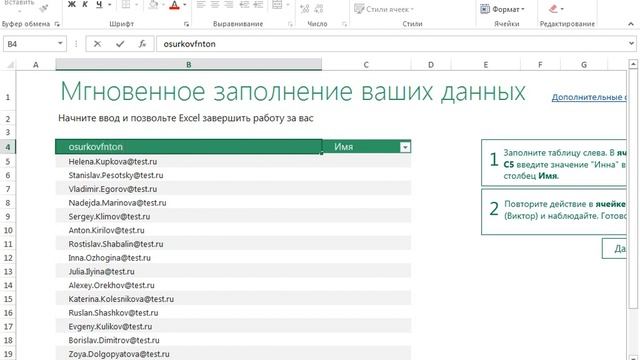Open Число group dialog launcher

[x=344, y=24]
